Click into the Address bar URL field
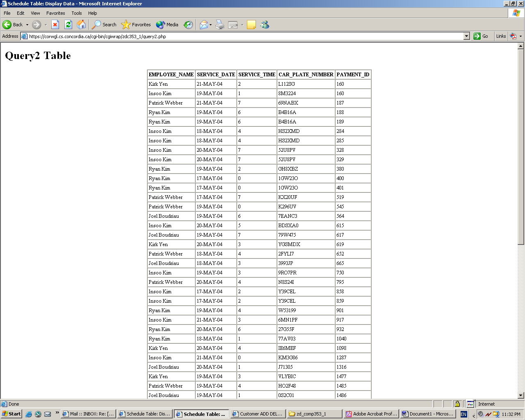The image size is (525, 420). point(246,36)
